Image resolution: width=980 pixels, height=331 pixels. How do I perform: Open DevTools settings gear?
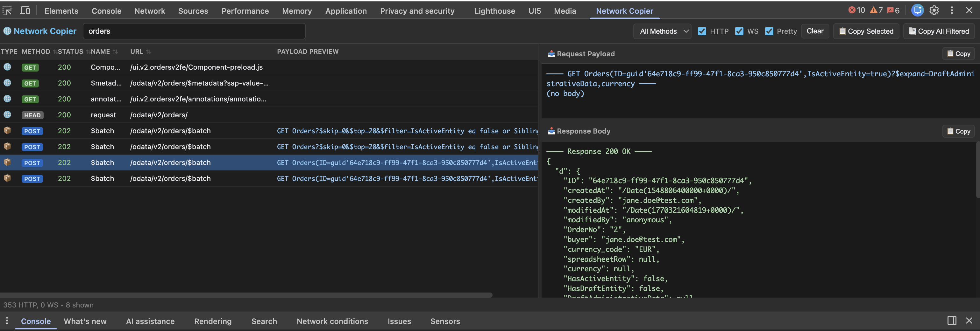tap(934, 10)
